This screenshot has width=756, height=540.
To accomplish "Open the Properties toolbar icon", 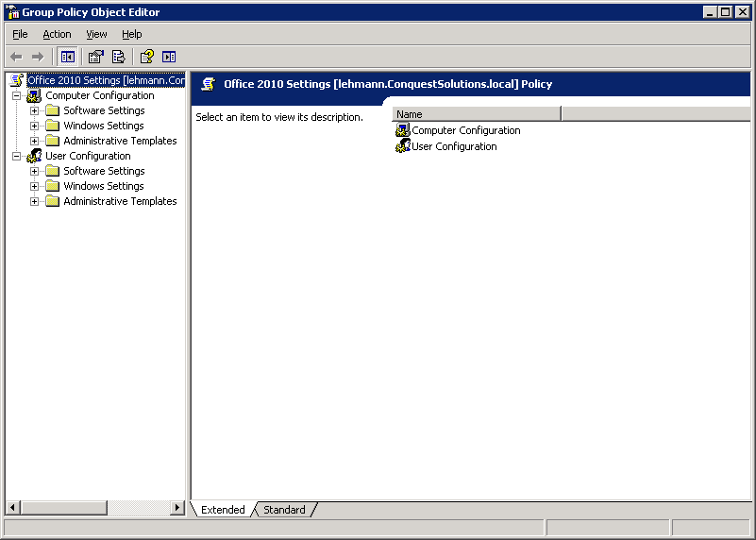I will [96, 57].
